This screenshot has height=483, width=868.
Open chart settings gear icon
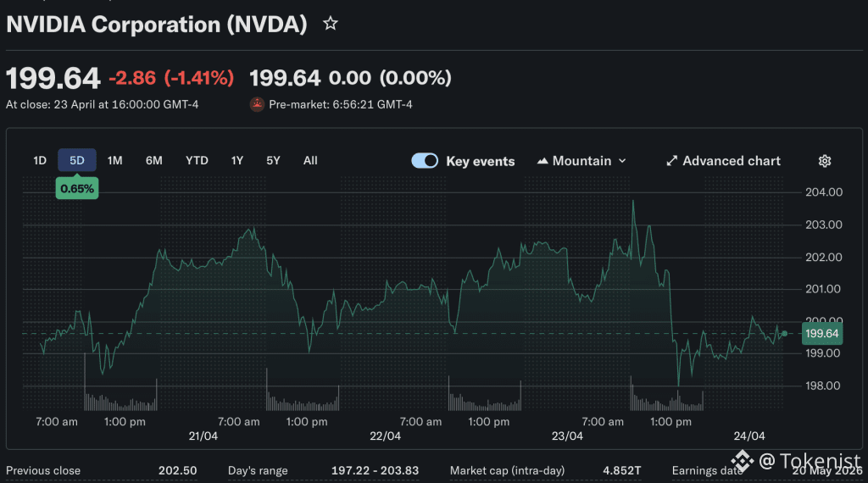coord(824,161)
